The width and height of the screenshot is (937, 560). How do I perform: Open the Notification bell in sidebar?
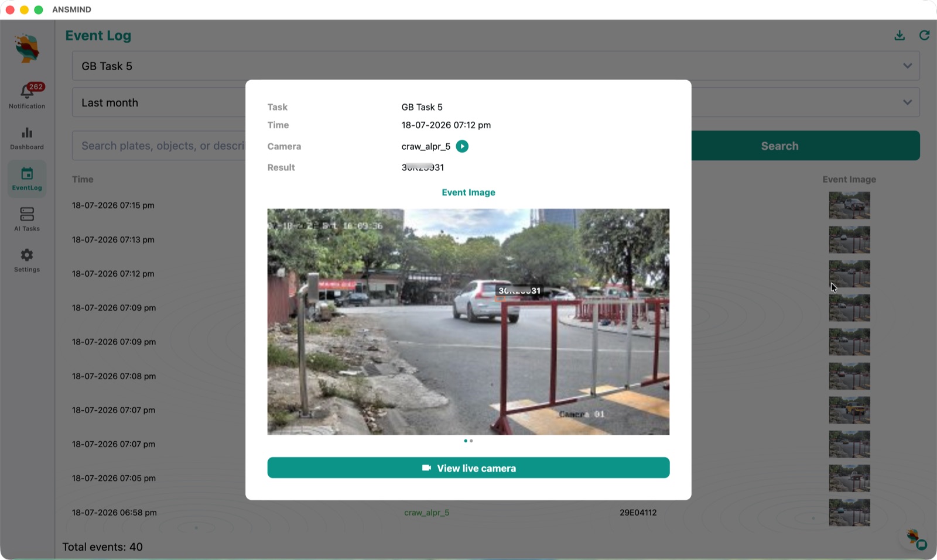coord(27,96)
